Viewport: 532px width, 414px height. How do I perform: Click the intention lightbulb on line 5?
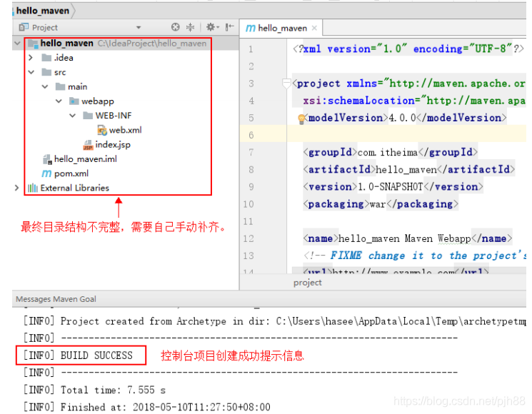pyautogui.click(x=301, y=119)
